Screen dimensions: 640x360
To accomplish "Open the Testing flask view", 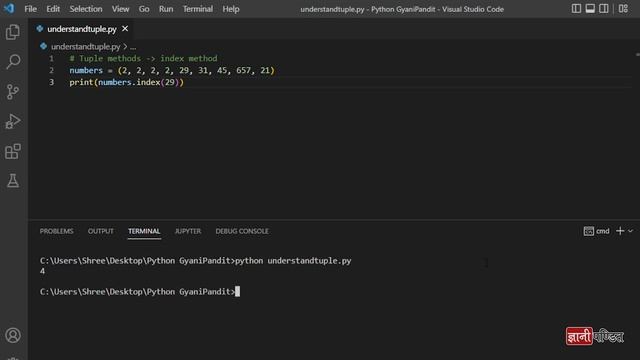I will pos(13,181).
